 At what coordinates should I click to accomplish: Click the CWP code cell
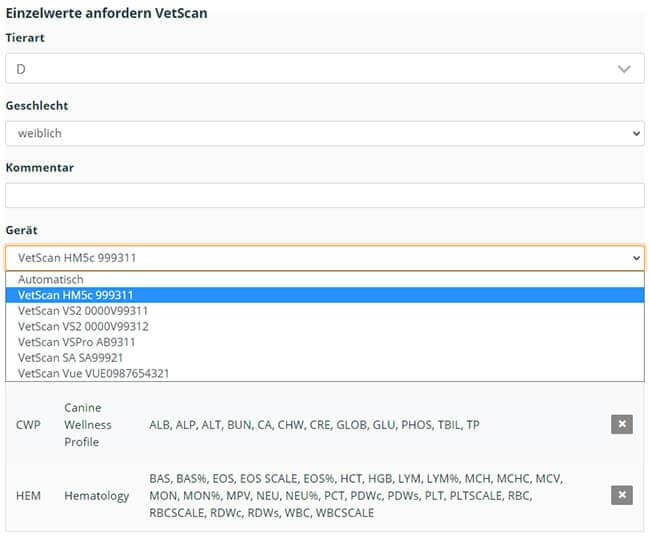coord(28,425)
